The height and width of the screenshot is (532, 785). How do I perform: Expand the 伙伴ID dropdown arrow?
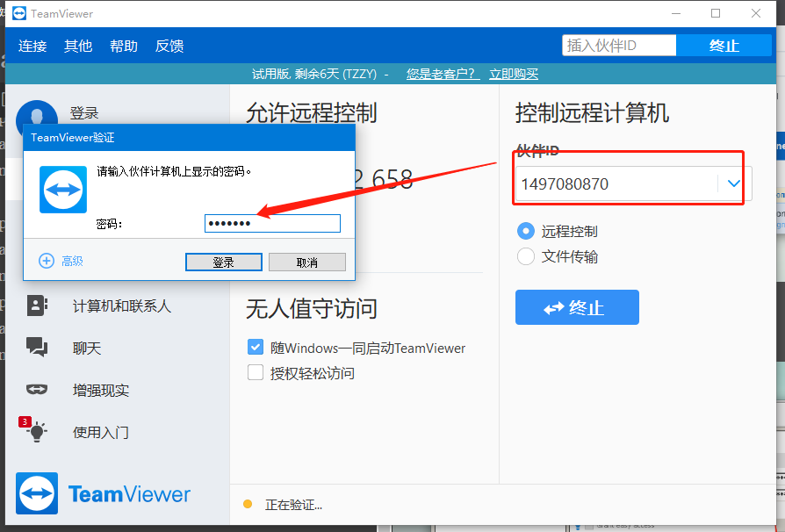(734, 183)
